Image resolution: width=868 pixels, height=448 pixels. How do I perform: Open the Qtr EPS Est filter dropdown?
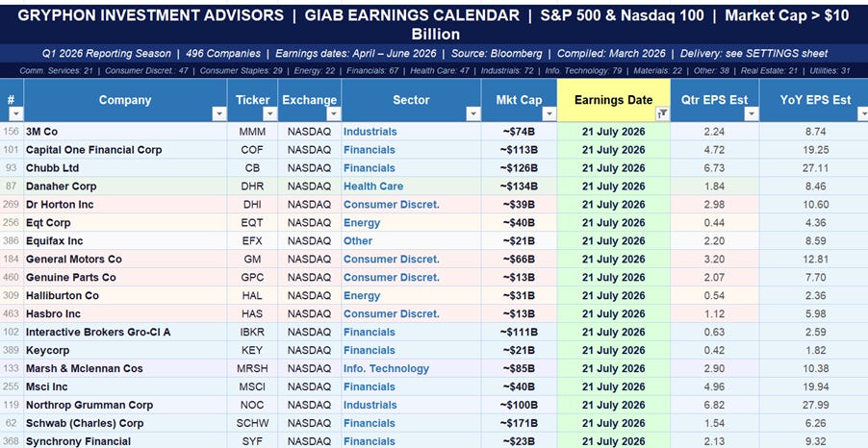[752, 114]
